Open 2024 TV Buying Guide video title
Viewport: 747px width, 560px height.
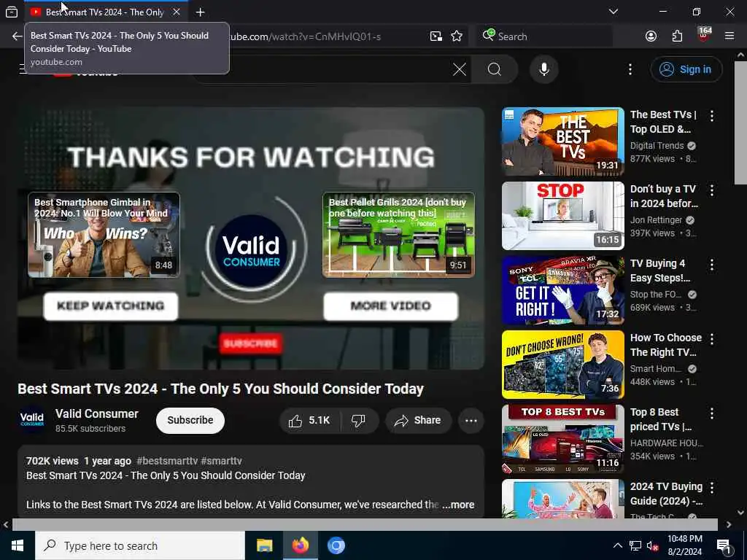(666, 494)
